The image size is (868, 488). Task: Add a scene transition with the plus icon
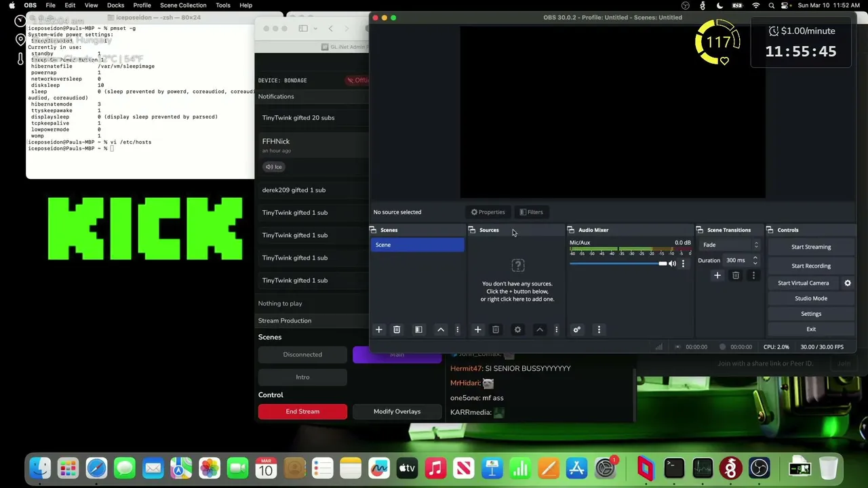(717, 275)
